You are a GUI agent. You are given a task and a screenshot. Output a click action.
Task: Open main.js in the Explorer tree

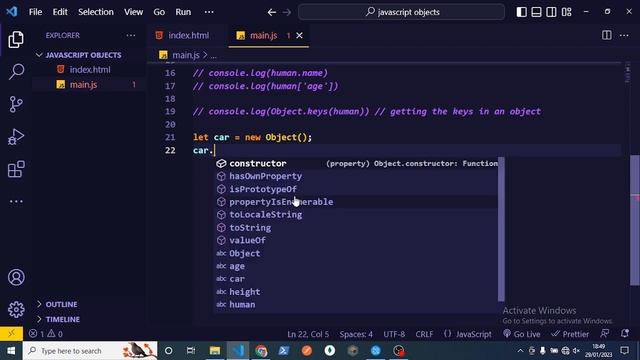[83, 85]
